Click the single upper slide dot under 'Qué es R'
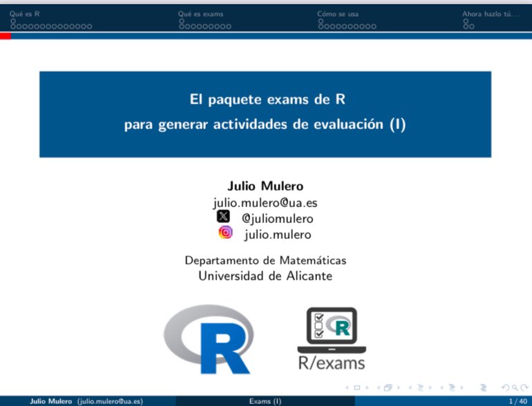 pyautogui.click(x=13, y=21)
